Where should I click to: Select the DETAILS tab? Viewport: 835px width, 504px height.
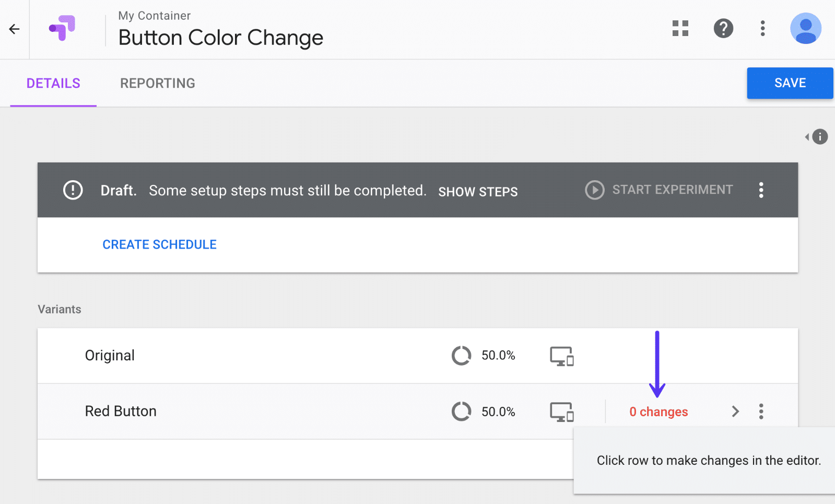53,83
